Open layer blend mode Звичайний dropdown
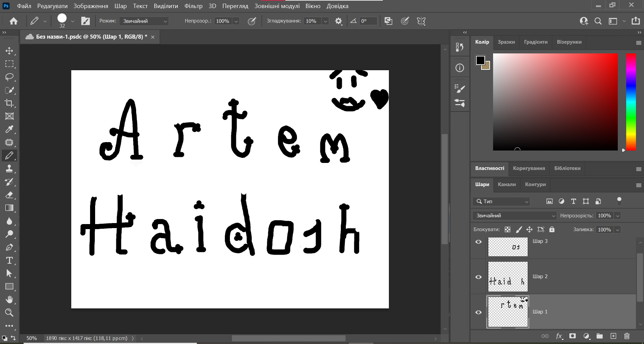The image size is (644, 344). (515, 216)
